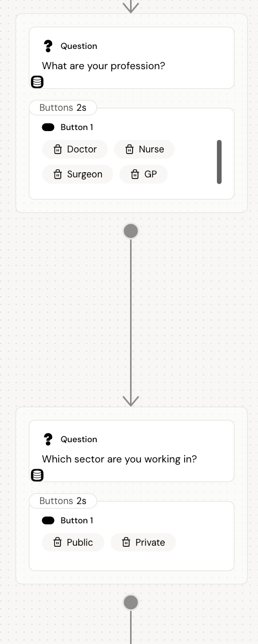Remove the Surgeon option with trash icon
Viewport: 258px width, 644px height.
pos(58,174)
